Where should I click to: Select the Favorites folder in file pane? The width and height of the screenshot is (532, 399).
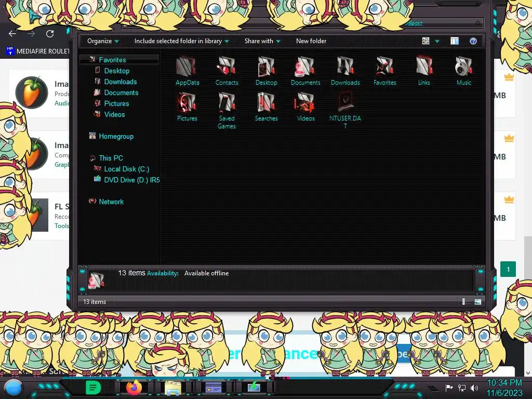point(385,71)
